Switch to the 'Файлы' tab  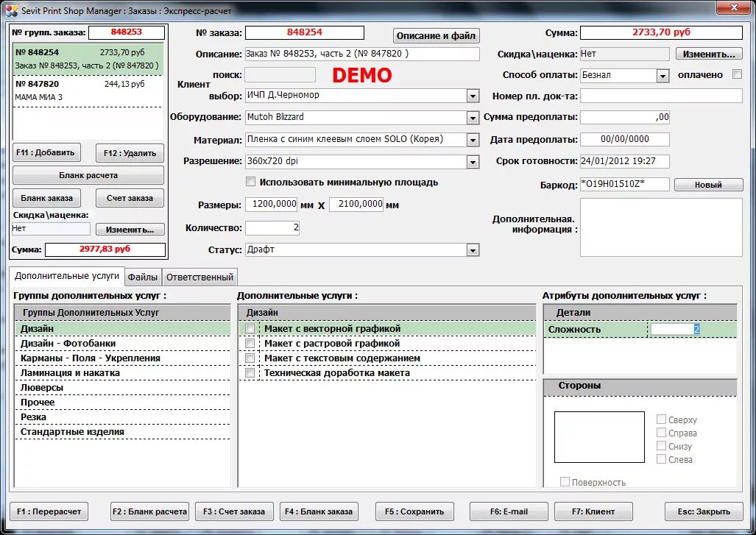tap(143, 277)
